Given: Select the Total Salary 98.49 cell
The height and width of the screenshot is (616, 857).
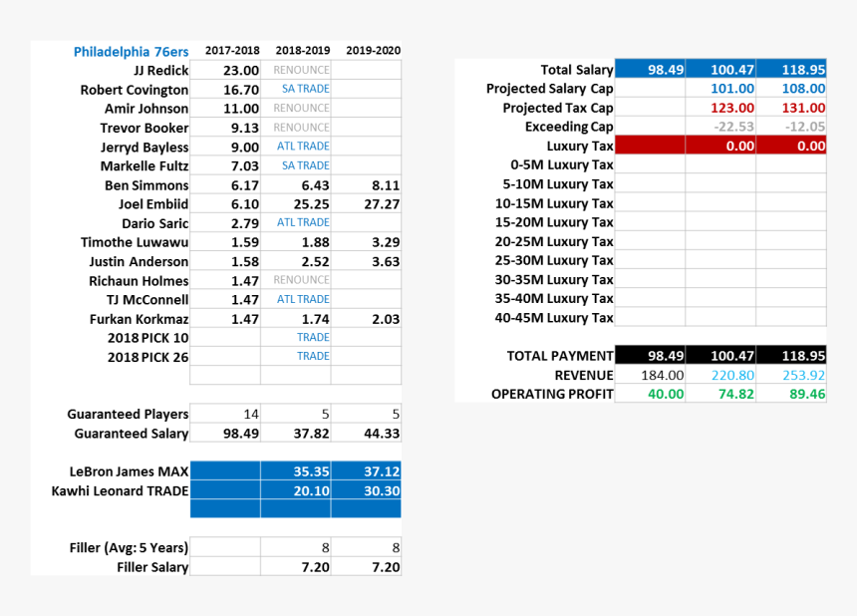Looking at the screenshot, I should 650,70.
